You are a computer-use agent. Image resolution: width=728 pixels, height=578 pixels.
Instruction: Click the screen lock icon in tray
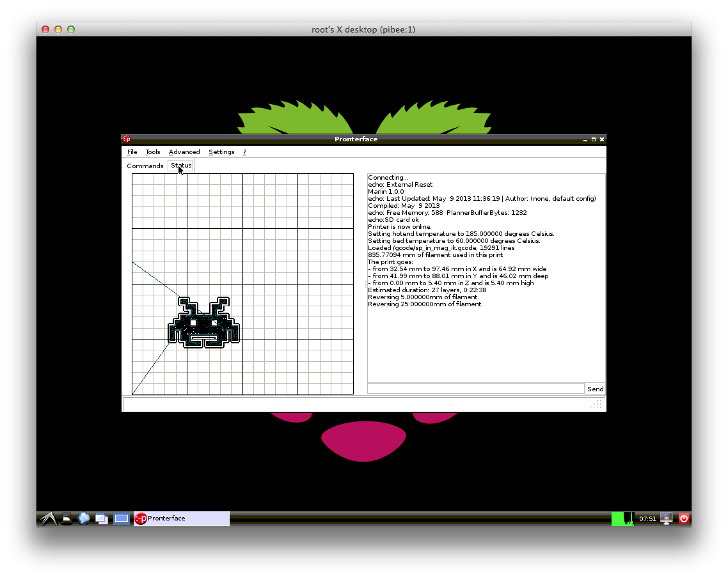667,519
